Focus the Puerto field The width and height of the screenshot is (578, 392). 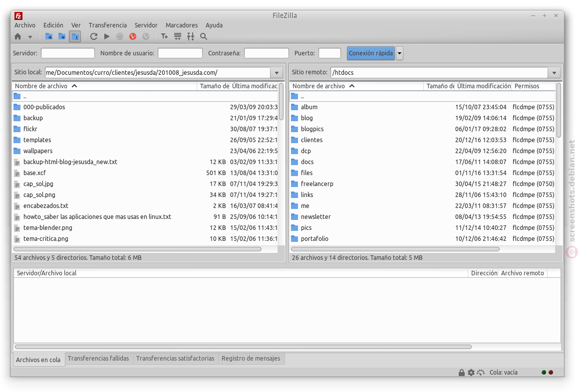(329, 53)
